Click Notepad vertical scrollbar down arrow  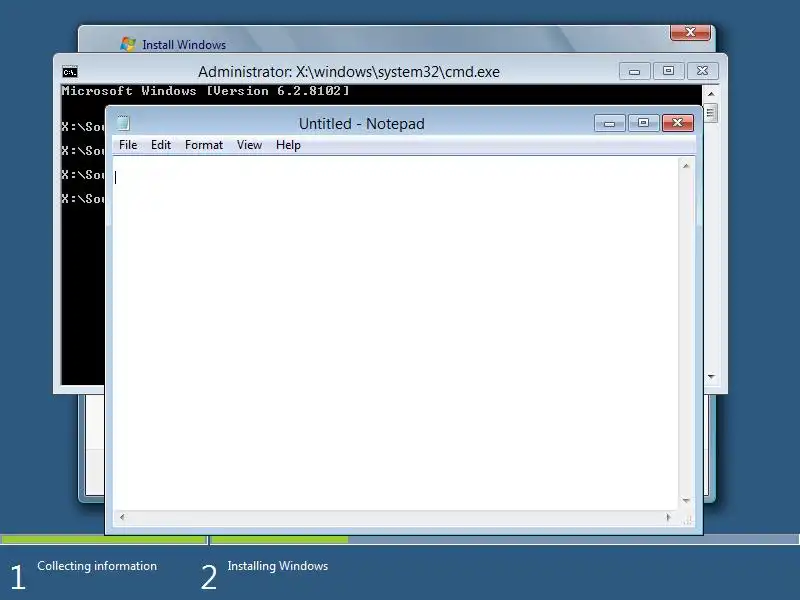click(686, 501)
